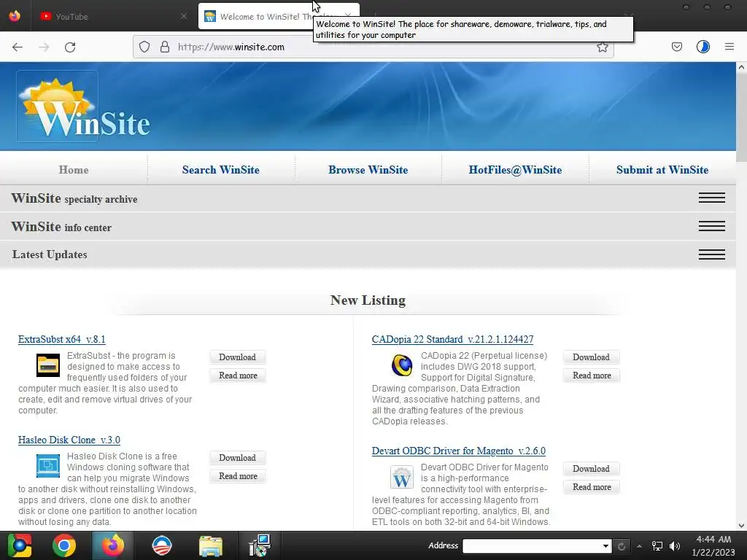Screen dimensions: 747x560
Task: Switch to the YouTube tab
Action: click(x=113, y=16)
